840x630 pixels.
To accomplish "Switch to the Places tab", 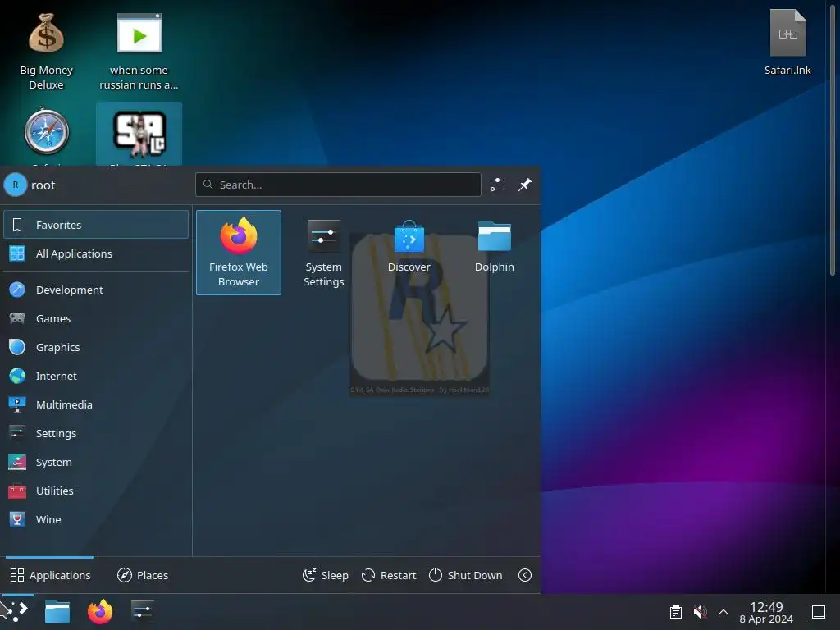I will [x=143, y=575].
